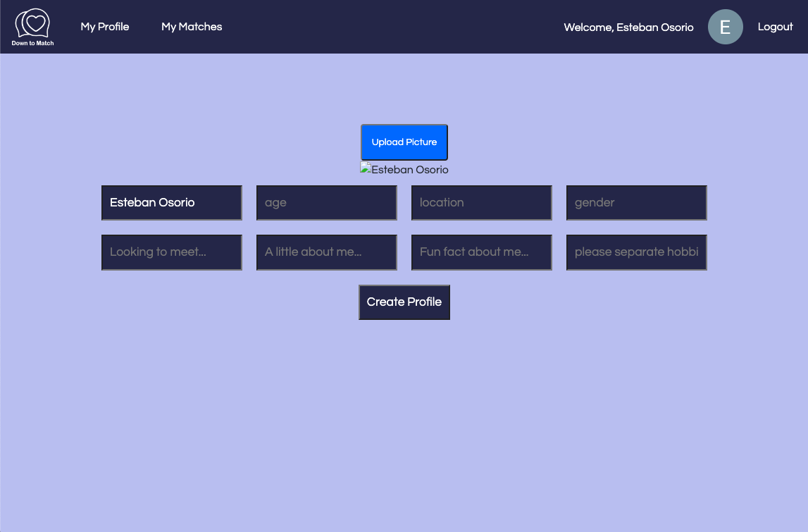
Task: Submit with the Create Profile button
Action: tap(404, 302)
